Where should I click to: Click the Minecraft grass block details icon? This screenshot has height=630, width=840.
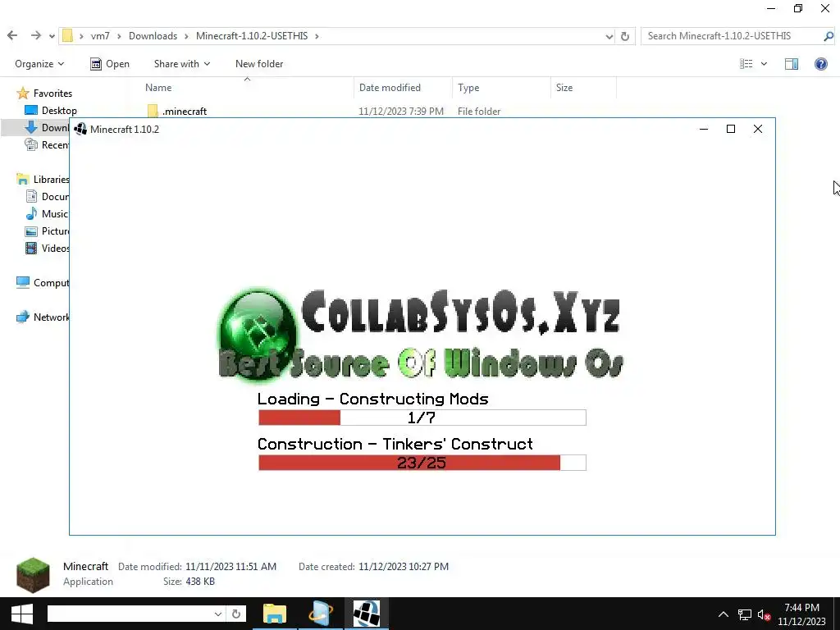tap(33, 575)
